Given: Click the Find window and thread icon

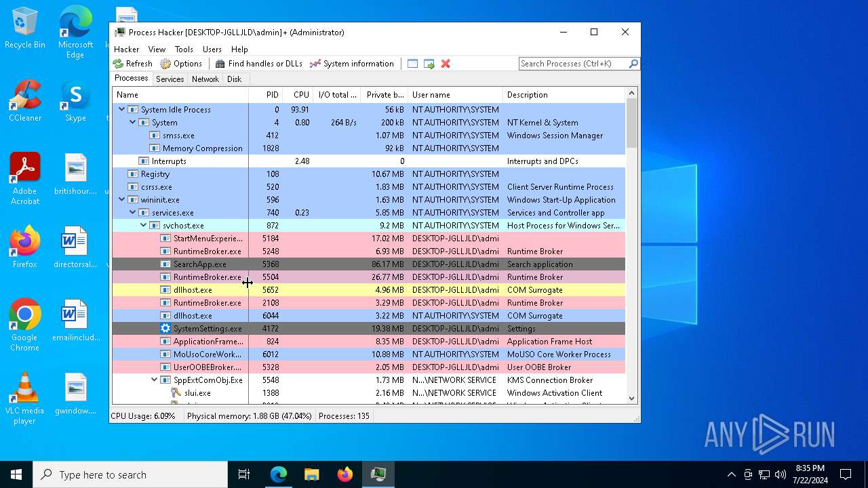Looking at the screenshot, I should tap(429, 64).
